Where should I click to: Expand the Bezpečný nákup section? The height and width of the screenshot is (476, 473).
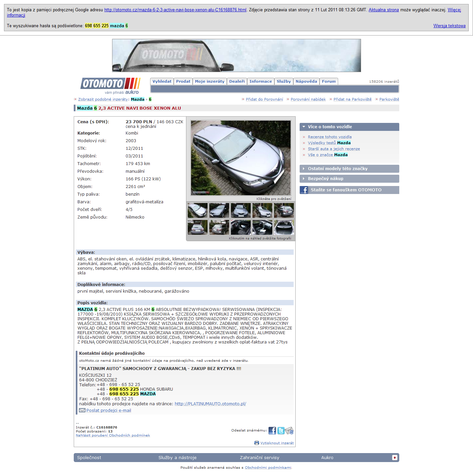(349, 179)
